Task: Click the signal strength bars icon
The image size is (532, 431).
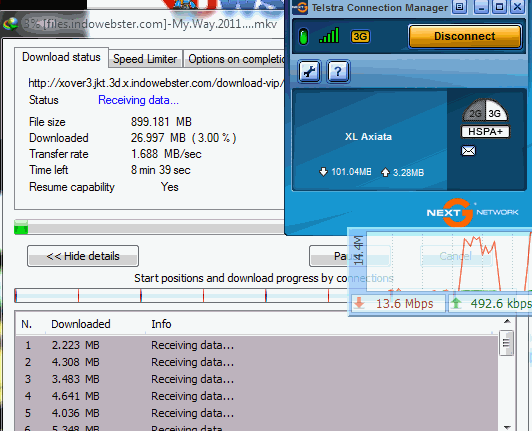Action: coord(329,35)
